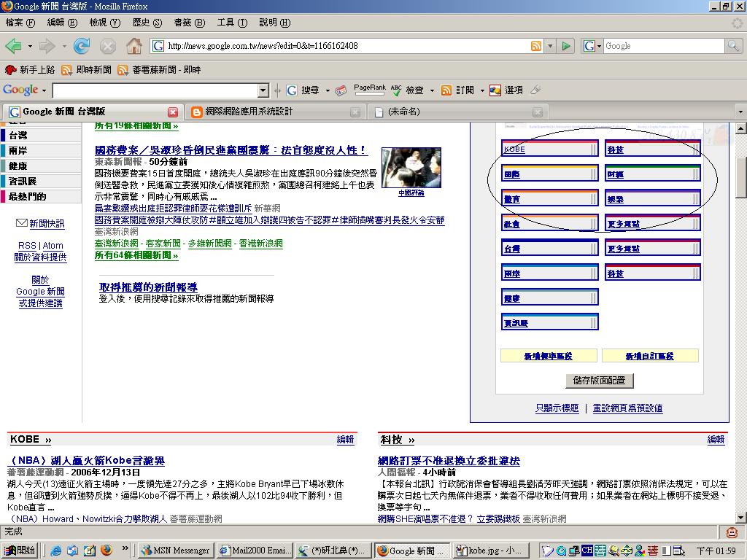
Task: Open the dropdown arrow next to 訂閱
Action: tap(482, 90)
